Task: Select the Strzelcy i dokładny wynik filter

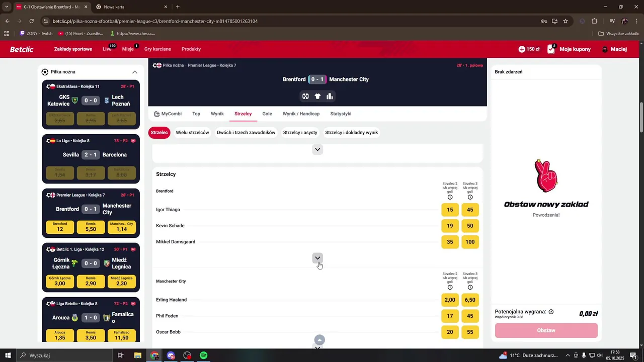Action: [351, 133]
